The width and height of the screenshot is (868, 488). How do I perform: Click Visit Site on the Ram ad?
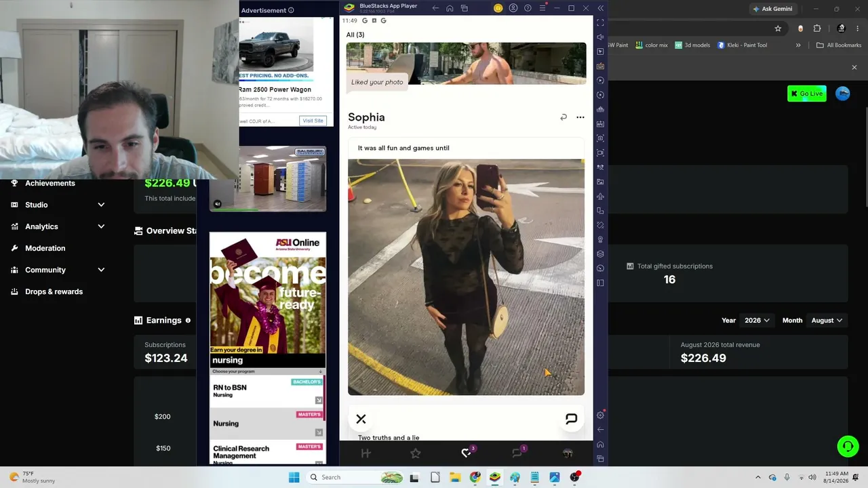(x=313, y=121)
